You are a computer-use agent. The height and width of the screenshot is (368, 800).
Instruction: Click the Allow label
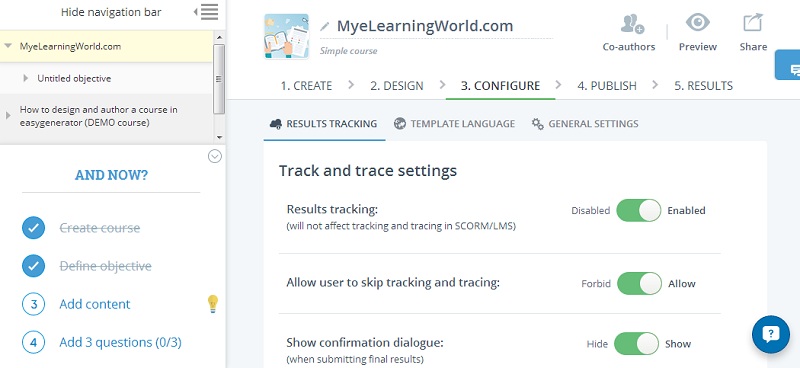click(x=682, y=284)
